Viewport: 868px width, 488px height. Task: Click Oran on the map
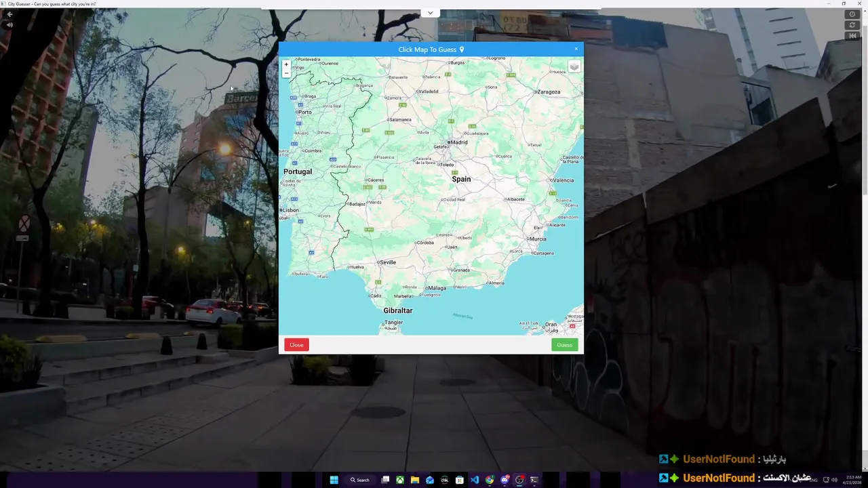point(551,325)
